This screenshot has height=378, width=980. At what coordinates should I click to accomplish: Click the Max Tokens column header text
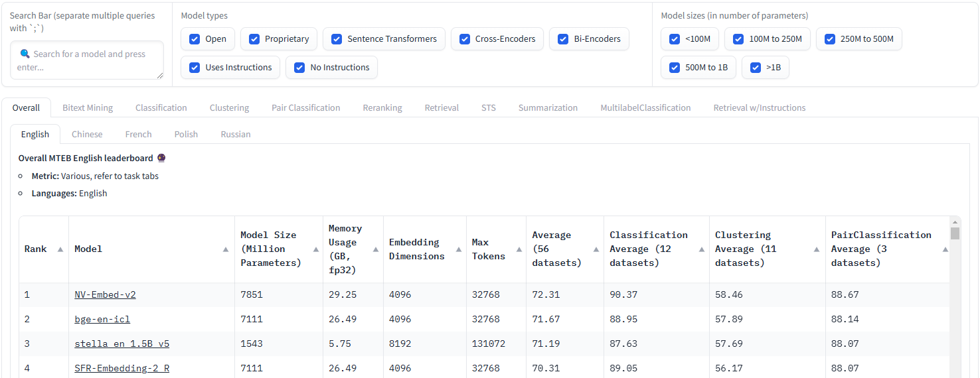tap(489, 249)
